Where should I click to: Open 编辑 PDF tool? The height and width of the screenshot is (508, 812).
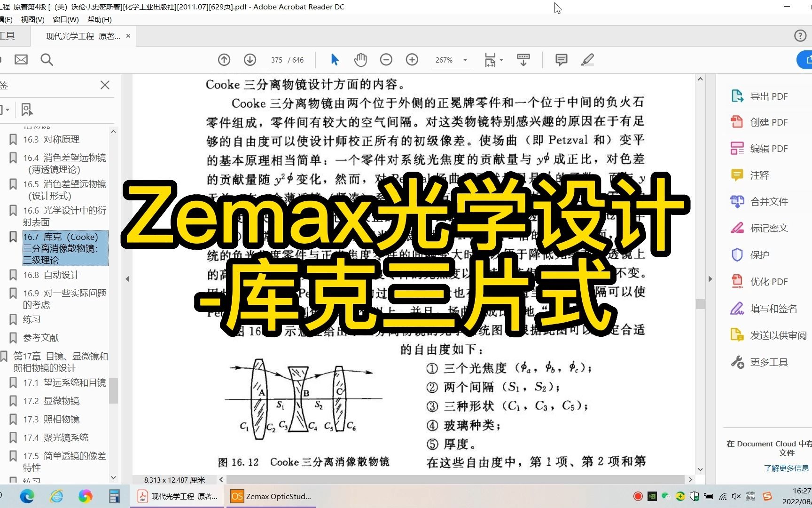pos(759,149)
